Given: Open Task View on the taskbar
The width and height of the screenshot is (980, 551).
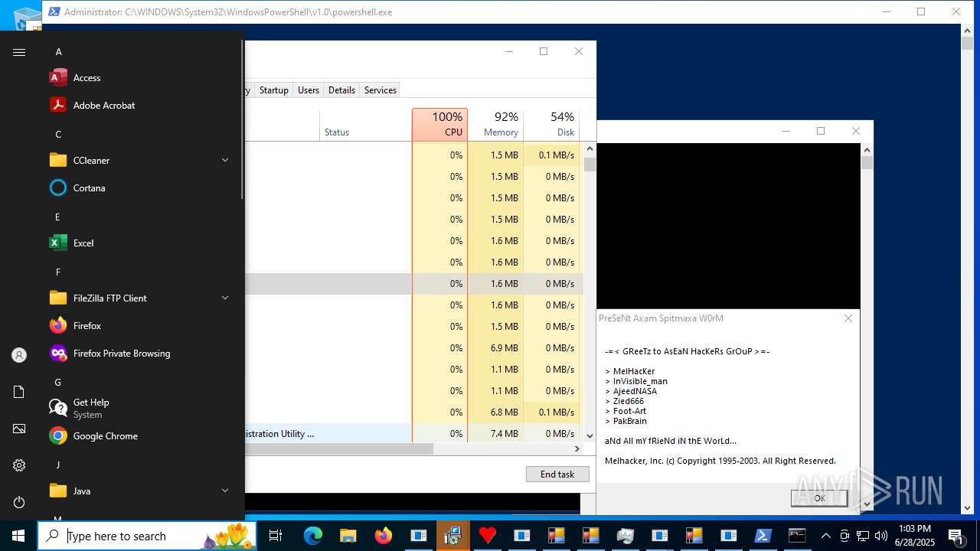Looking at the screenshot, I should coord(276,536).
